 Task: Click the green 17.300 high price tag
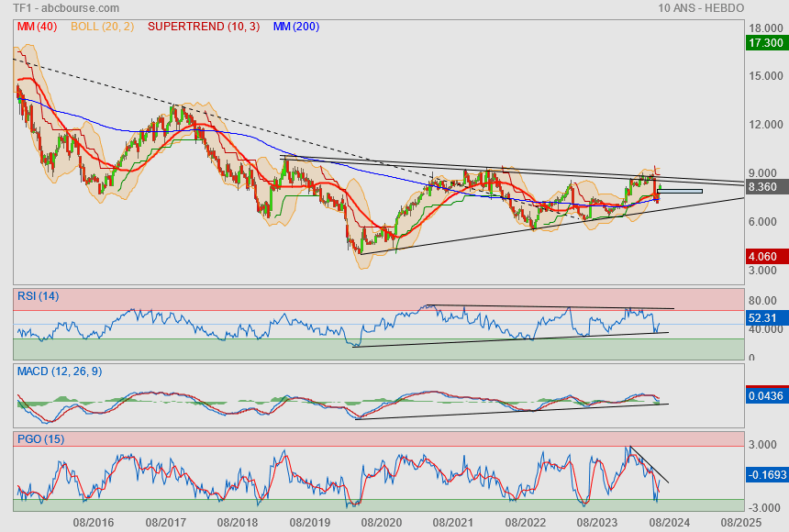(x=767, y=43)
